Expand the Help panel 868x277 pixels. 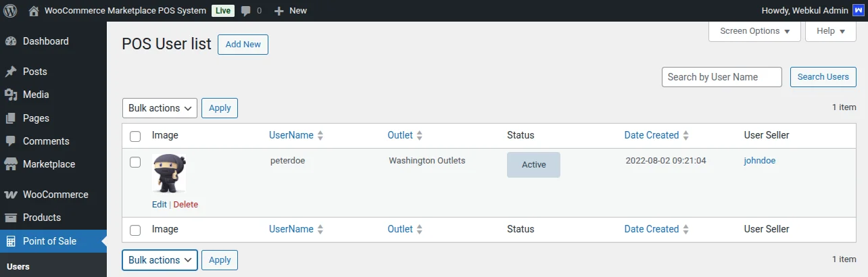pyautogui.click(x=831, y=31)
